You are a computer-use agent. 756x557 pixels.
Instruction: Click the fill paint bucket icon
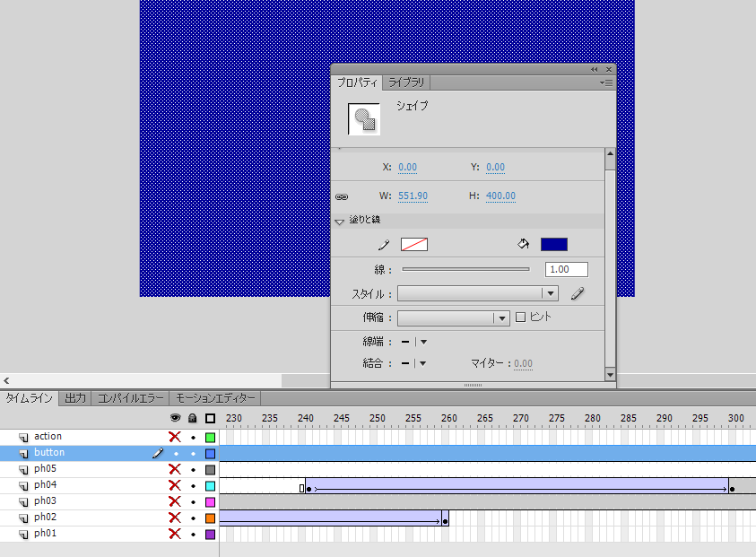pyautogui.click(x=523, y=244)
